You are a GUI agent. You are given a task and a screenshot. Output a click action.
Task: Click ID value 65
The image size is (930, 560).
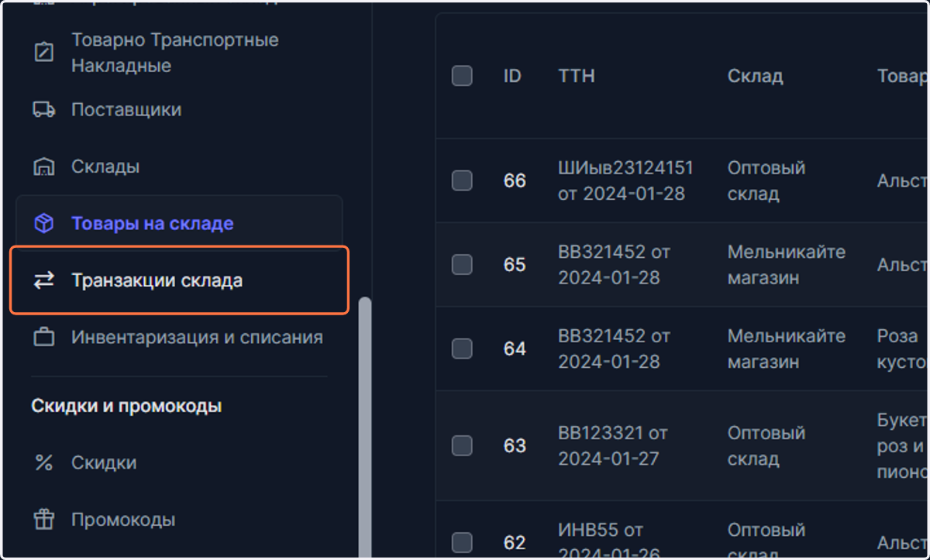click(515, 265)
